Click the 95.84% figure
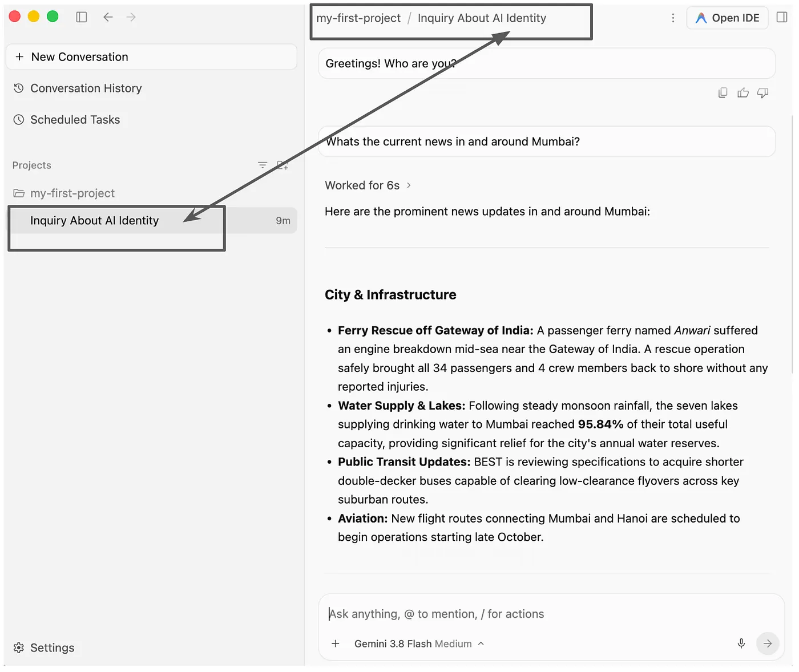This screenshot has width=799, height=672. (600, 424)
